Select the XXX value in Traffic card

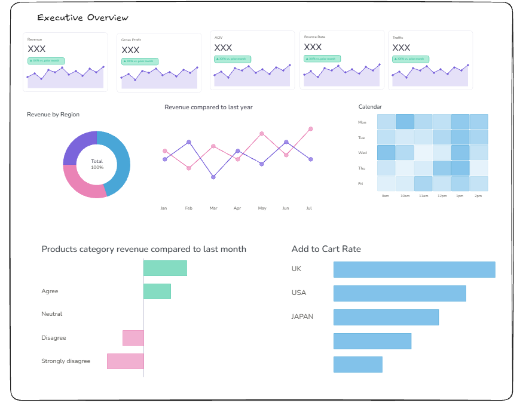coord(401,47)
